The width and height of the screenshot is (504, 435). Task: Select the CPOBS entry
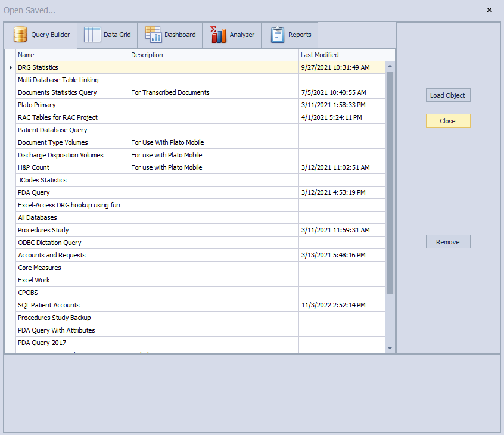tap(200, 293)
